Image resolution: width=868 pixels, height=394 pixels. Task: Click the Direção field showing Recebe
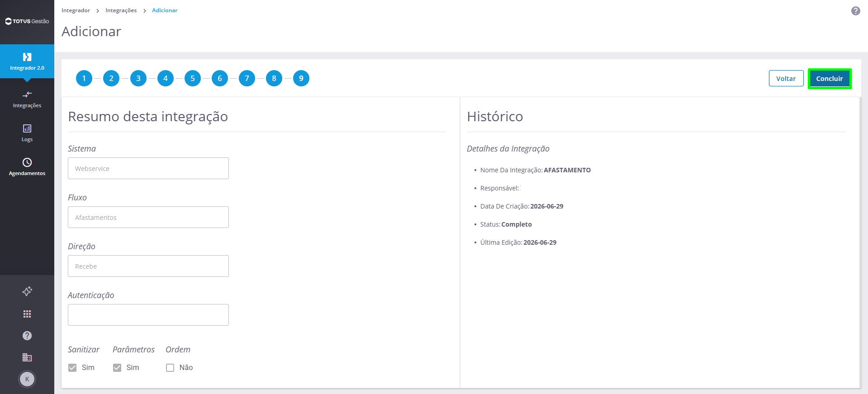148,266
